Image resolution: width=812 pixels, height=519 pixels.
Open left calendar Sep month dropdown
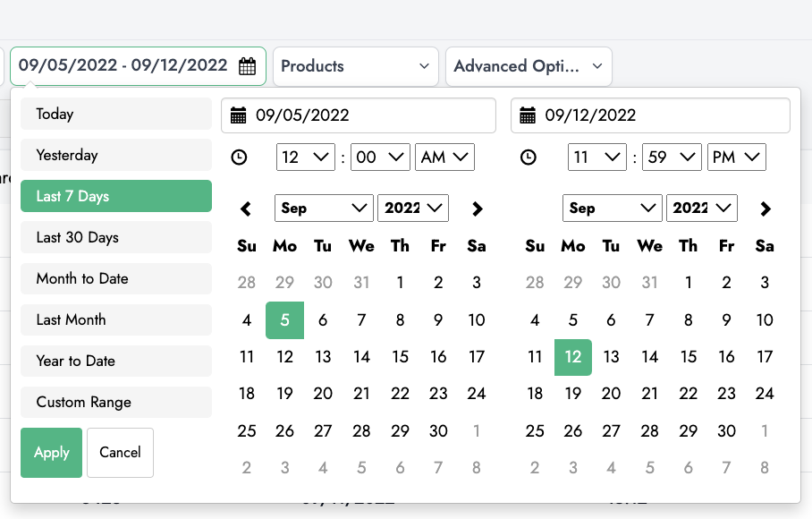[323, 208]
